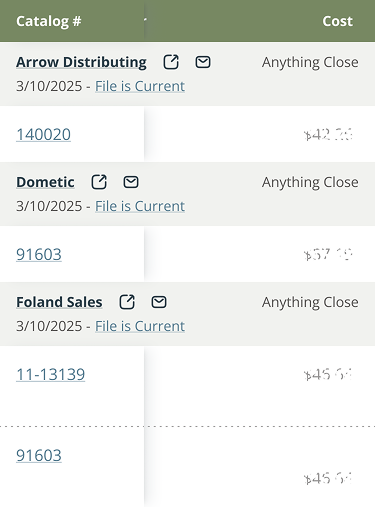Open the last 91603 catalog link
This screenshot has height=507, width=375.
pos(39,456)
